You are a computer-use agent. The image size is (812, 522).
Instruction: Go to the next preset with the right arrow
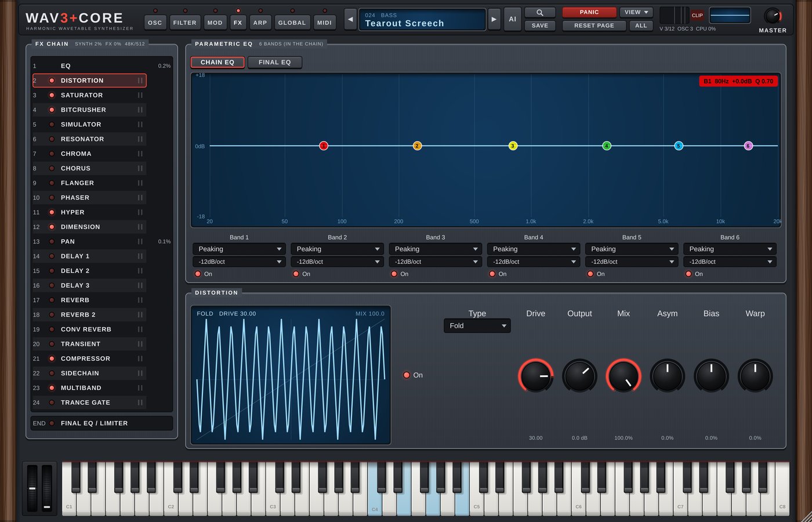(494, 19)
